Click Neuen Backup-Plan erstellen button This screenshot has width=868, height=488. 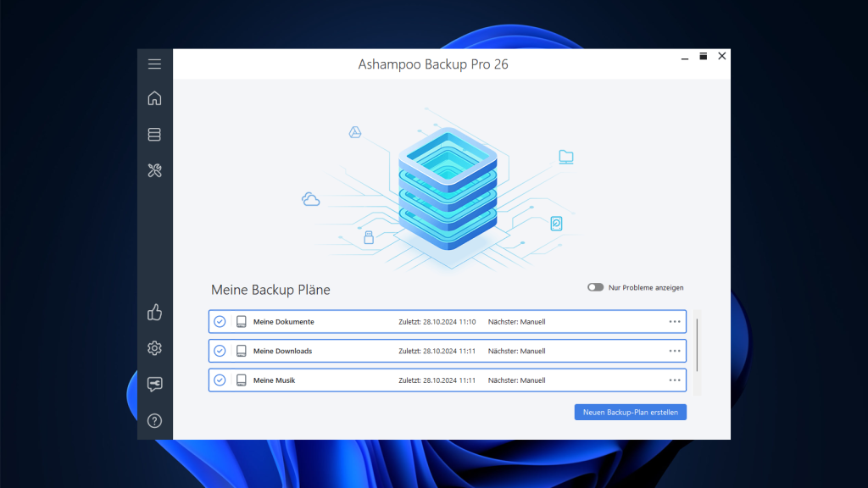[x=630, y=413]
